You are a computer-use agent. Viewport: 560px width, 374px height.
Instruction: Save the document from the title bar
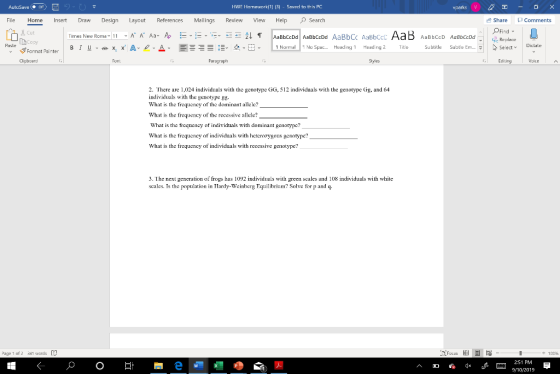pos(55,7)
